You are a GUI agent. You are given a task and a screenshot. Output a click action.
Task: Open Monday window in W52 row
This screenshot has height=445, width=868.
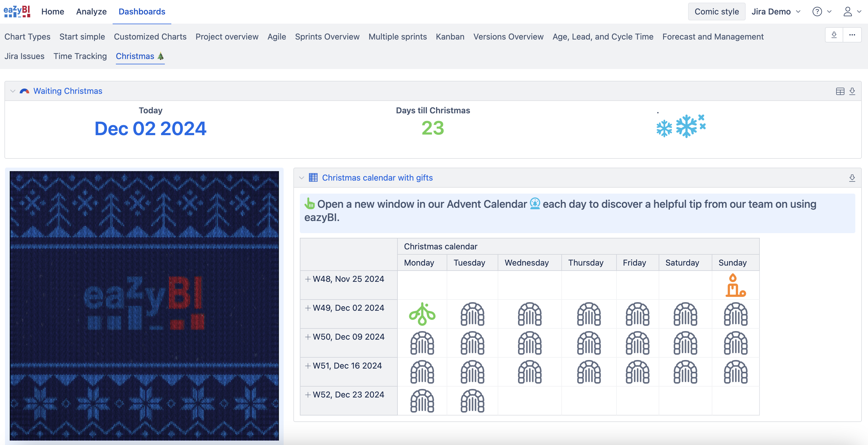pos(422,401)
